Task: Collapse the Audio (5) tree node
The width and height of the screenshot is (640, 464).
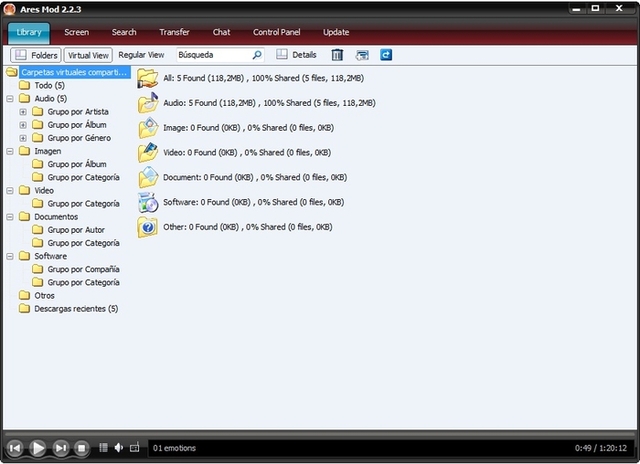Action: click(10, 98)
